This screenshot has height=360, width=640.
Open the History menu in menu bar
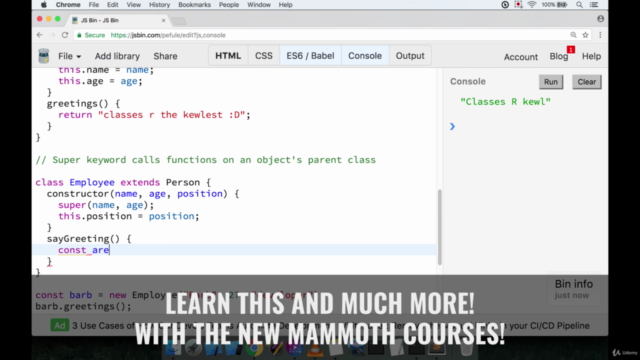[159, 5]
